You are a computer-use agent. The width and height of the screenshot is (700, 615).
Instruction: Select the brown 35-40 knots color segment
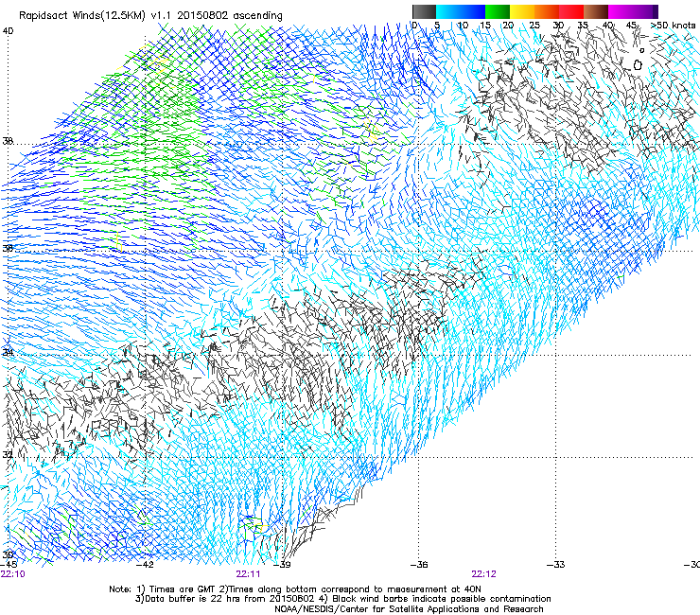click(596, 11)
